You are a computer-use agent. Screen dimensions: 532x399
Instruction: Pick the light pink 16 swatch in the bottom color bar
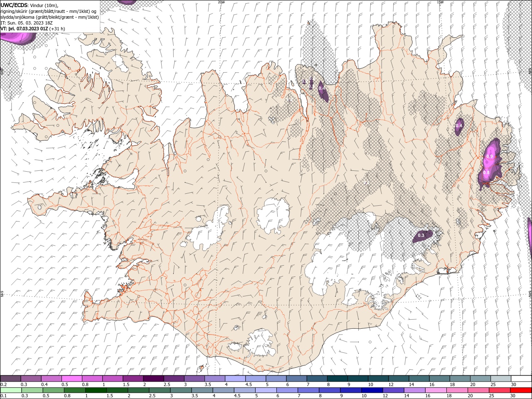[436, 390]
